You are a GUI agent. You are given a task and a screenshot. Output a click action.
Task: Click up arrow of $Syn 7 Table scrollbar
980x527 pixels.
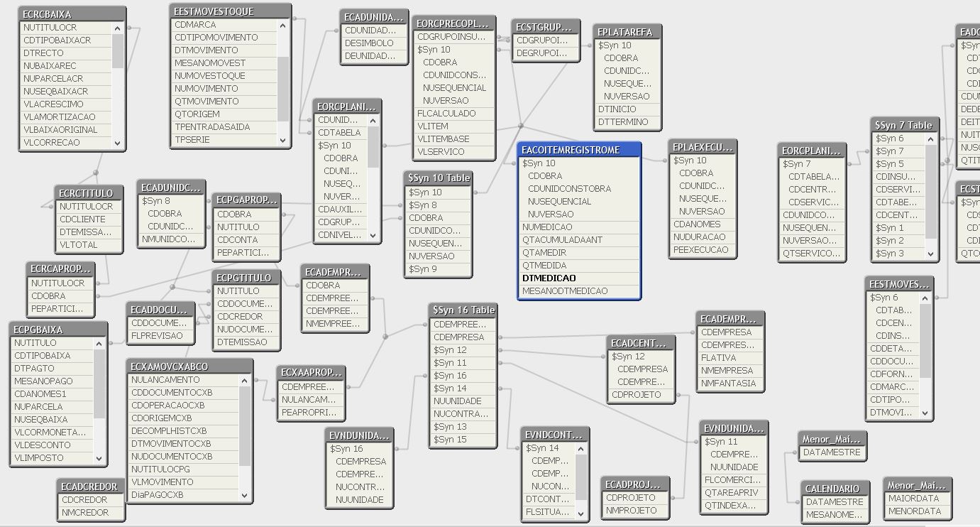click(932, 138)
